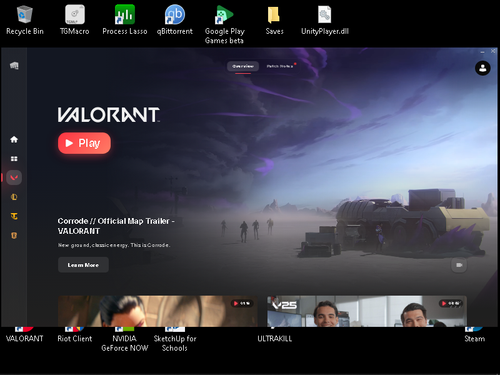Select SketchUp for Schools desktop shortcut
The image size is (500, 375).
coord(175,339)
